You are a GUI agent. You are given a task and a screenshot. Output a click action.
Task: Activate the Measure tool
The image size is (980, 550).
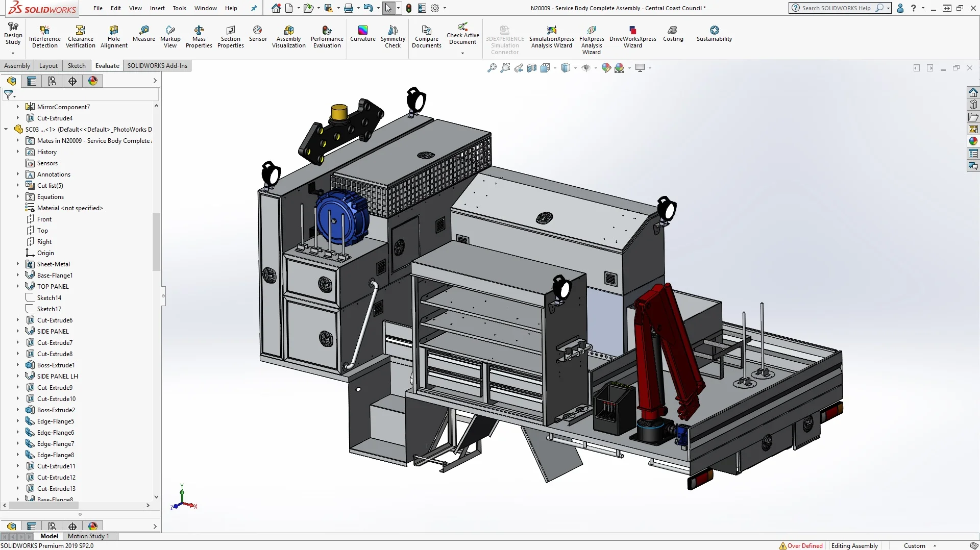[x=144, y=34]
